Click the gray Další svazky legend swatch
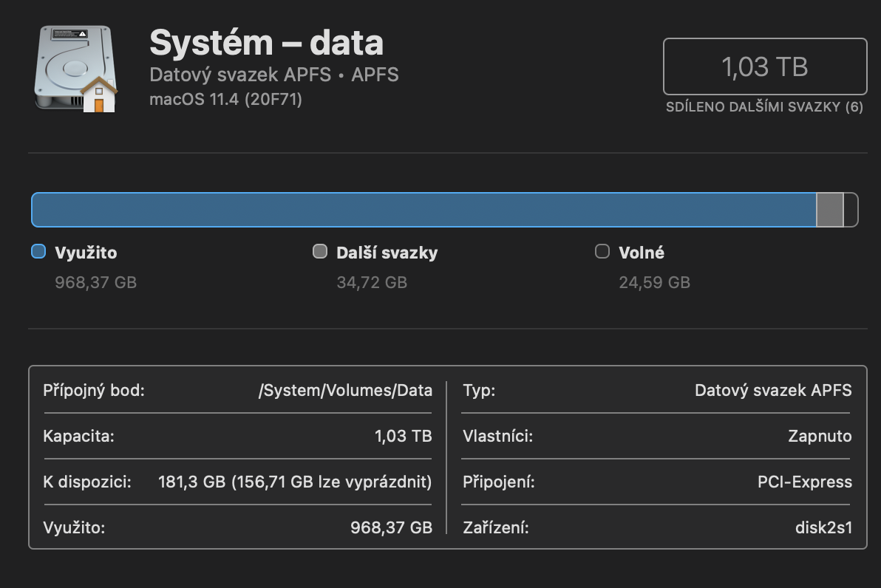The image size is (881, 588). 320,252
